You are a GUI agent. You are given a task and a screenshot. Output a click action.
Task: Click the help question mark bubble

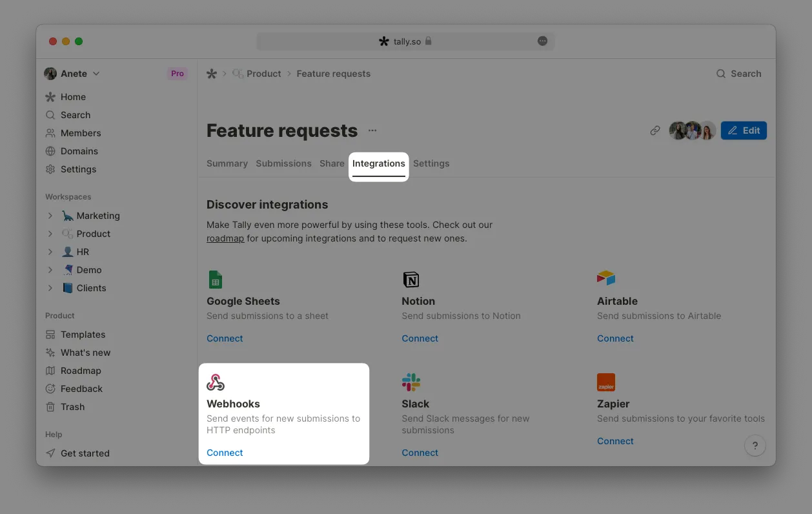755,446
